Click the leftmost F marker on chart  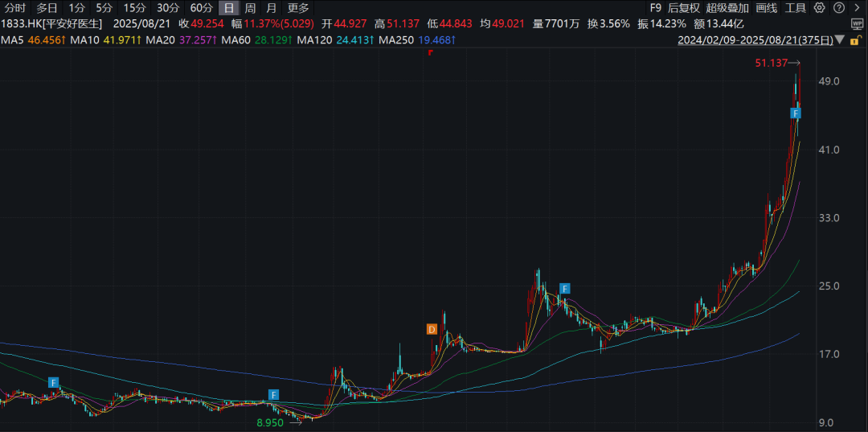coord(53,382)
